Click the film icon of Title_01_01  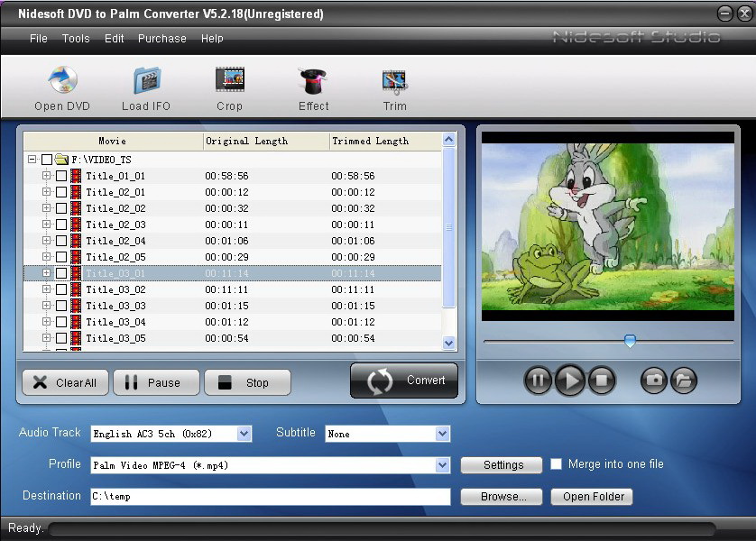(76, 176)
